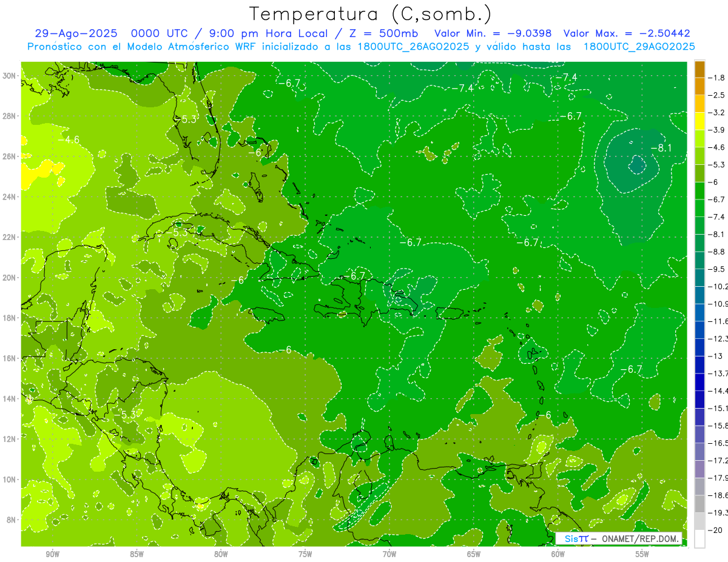
Task: Click the colorbar swatch between -1.8 and -2.5
Action: click(x=699, y=86)
